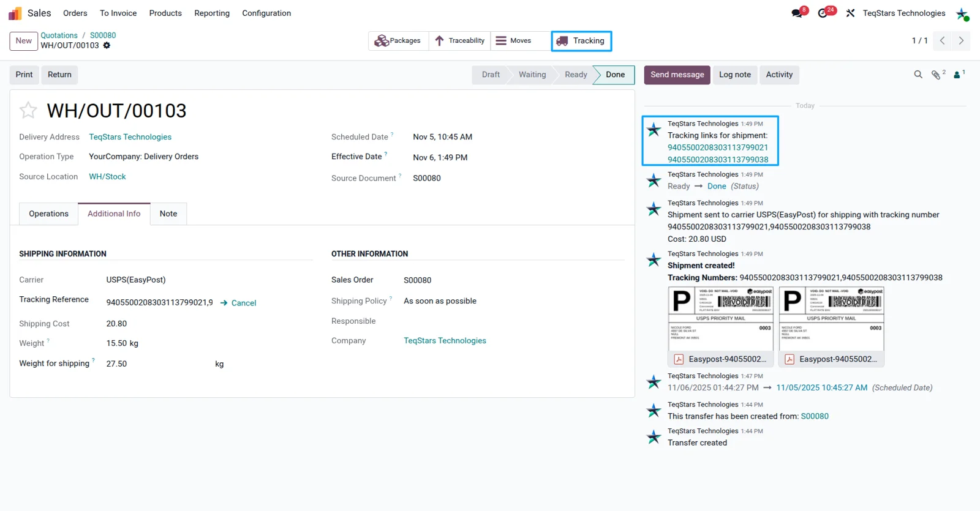Click Shipping Policy help question mark

tap(390, 298)
